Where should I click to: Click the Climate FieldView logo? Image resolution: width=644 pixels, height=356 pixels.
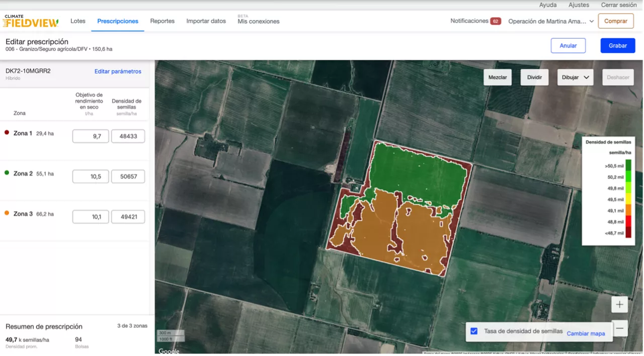(31, 21)
